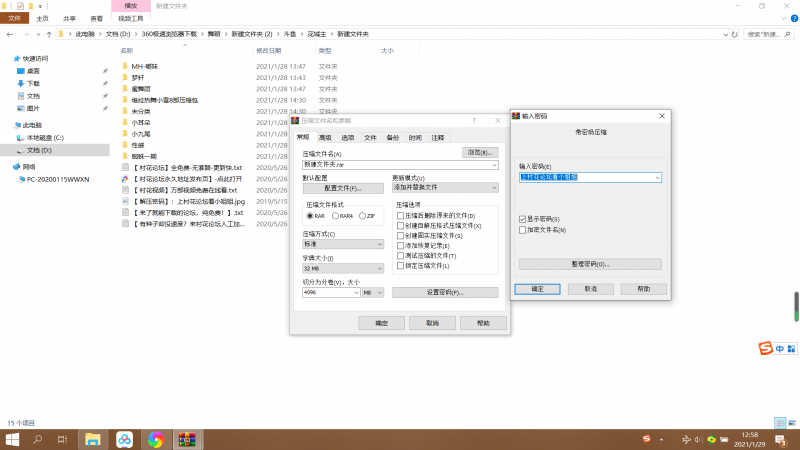Viewport: 800px width, 450px height.
Task: Open File Explorer from the taskbar
Action: (93, 439)
